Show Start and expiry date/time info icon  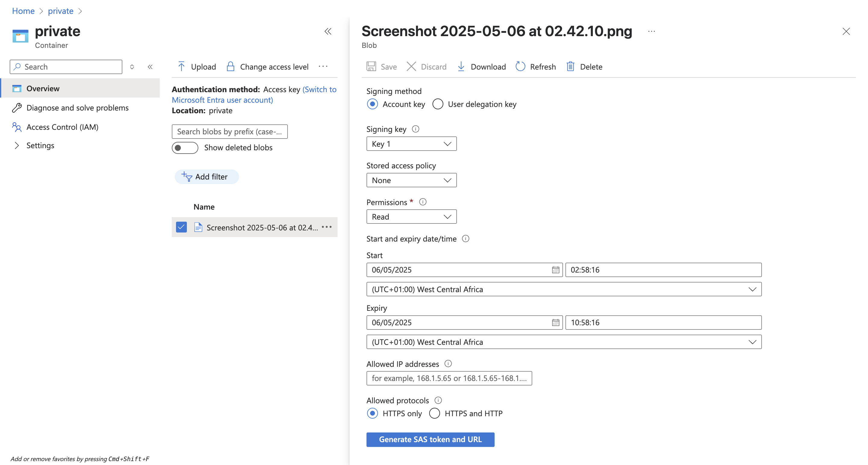pos(466,239)
